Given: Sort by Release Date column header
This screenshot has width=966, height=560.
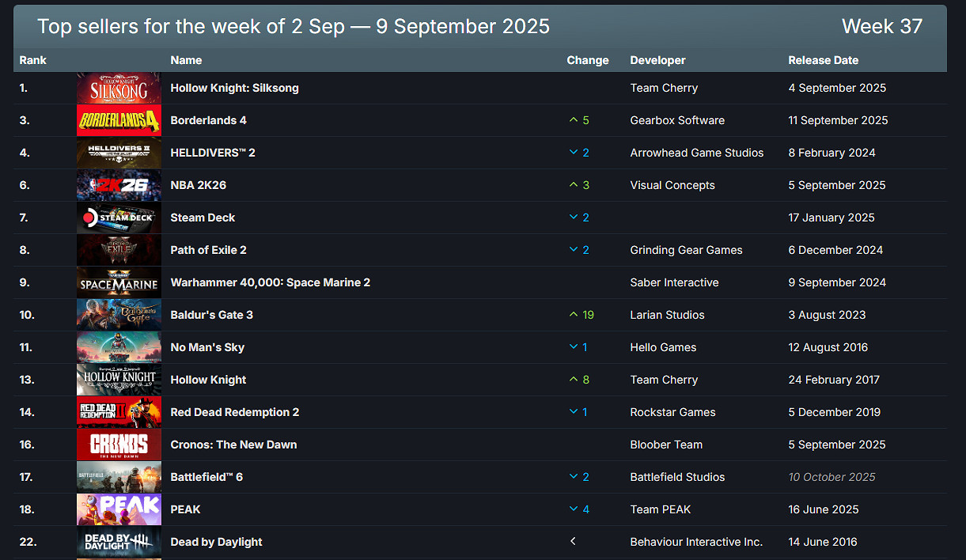Looking at the screenshot, I should (823, 60).
